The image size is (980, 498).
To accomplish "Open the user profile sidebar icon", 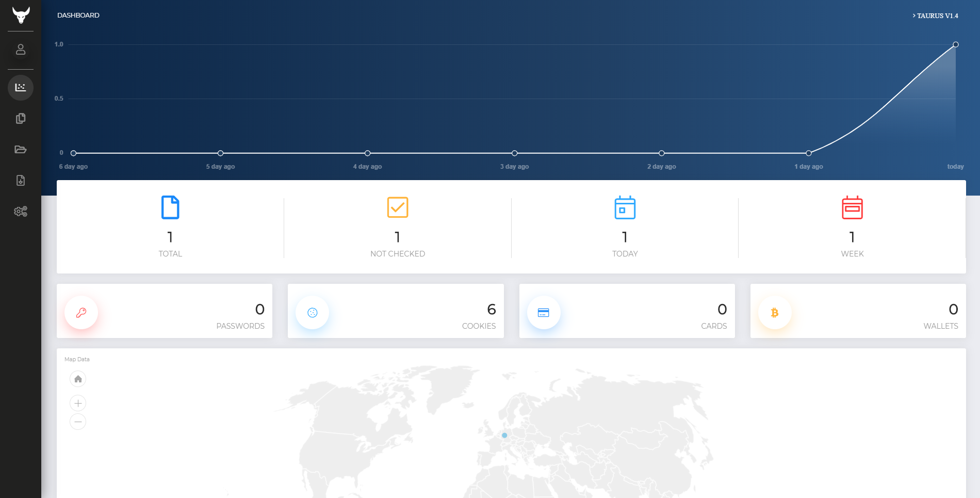I will tap(21, 50).
